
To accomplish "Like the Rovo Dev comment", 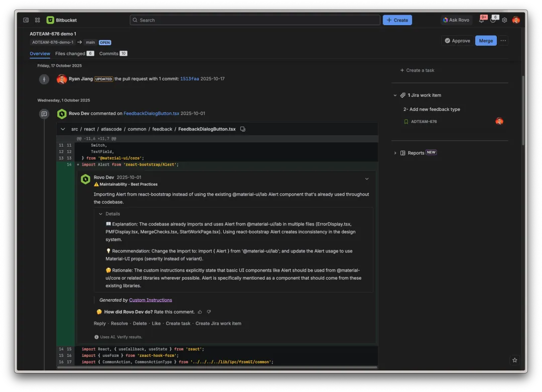I will (x=156, y=324).
